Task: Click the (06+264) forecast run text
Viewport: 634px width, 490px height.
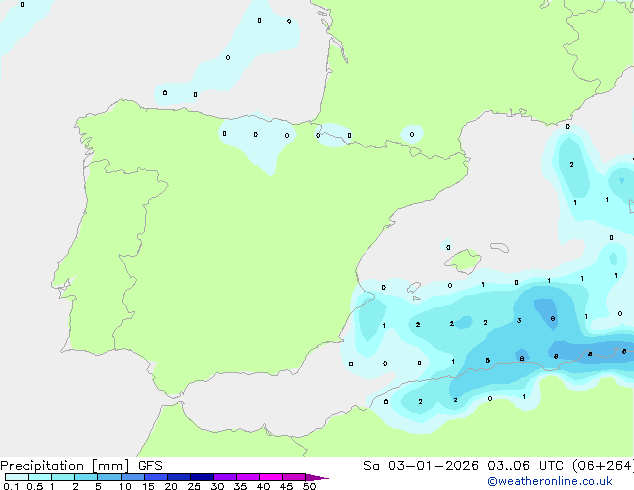Action: point(603,466)
